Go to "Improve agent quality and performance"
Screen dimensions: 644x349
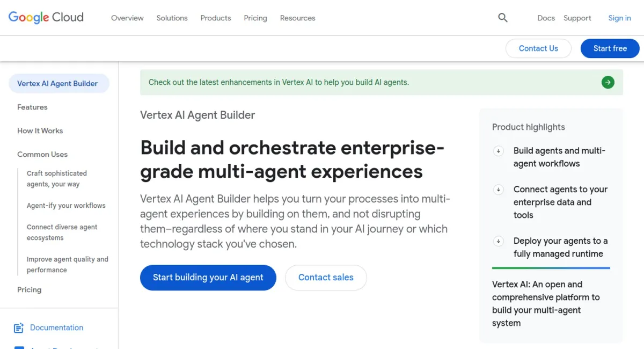(x=68, y=265)
